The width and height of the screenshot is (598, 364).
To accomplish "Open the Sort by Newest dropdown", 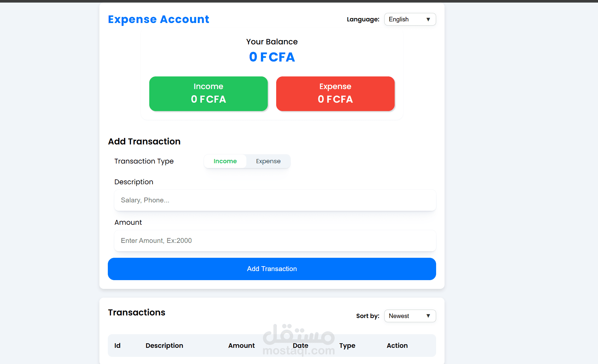I will pyautogui.click(x=409, y=316).
